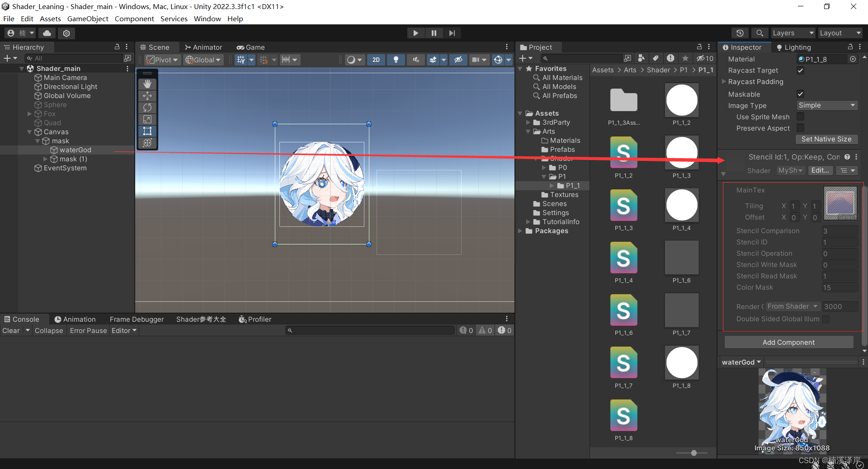Select the Scale tool in Scene
The height and width of the screenshot is (469, 868).
(x=147, y=119)
